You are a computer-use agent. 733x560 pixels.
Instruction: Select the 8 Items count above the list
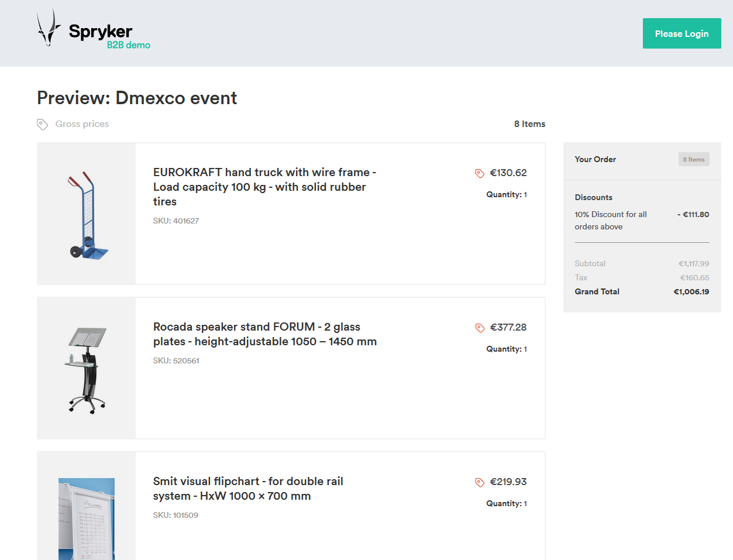[x=529, y=124]
